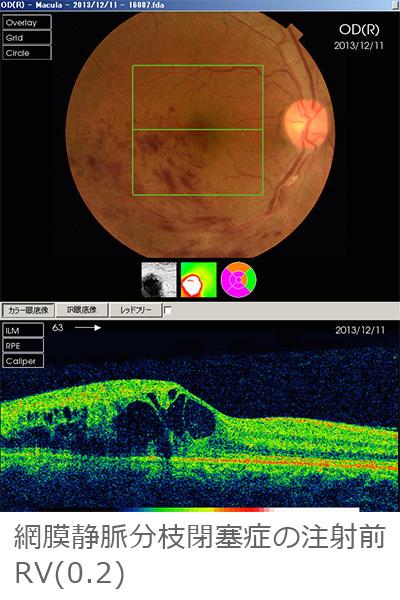Screen dimensions: 400x600
Task: Open the color thickness map thumbnail
Action: pyautogui.click(x=199, y=280)
